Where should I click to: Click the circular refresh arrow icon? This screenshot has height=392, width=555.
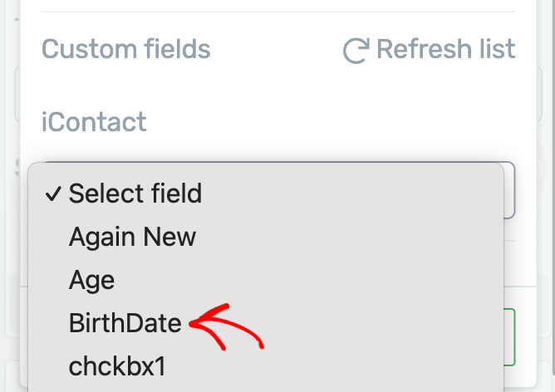[x=356, y=50]
